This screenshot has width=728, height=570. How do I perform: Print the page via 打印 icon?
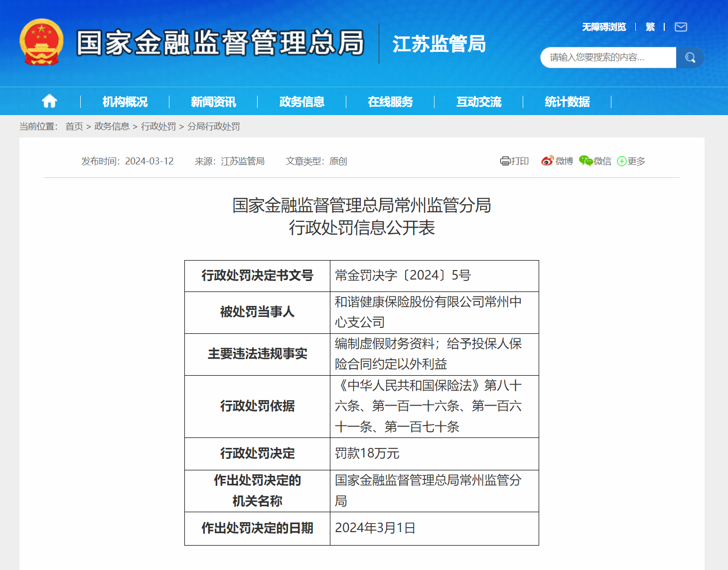coord(514,161)
